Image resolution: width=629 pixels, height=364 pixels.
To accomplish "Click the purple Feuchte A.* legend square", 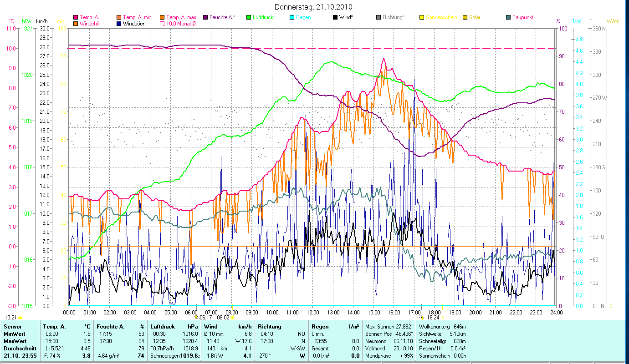I will tap(205, 17).
